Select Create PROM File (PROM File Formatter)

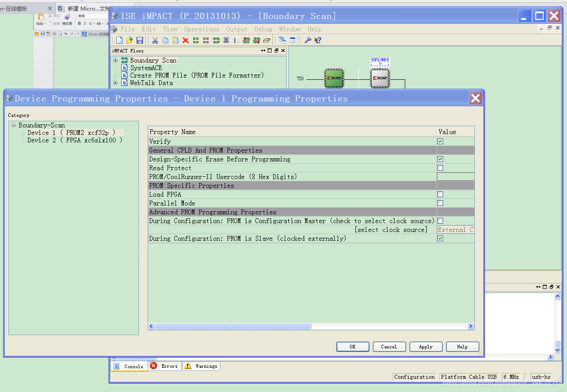click(x=197, y=75)
